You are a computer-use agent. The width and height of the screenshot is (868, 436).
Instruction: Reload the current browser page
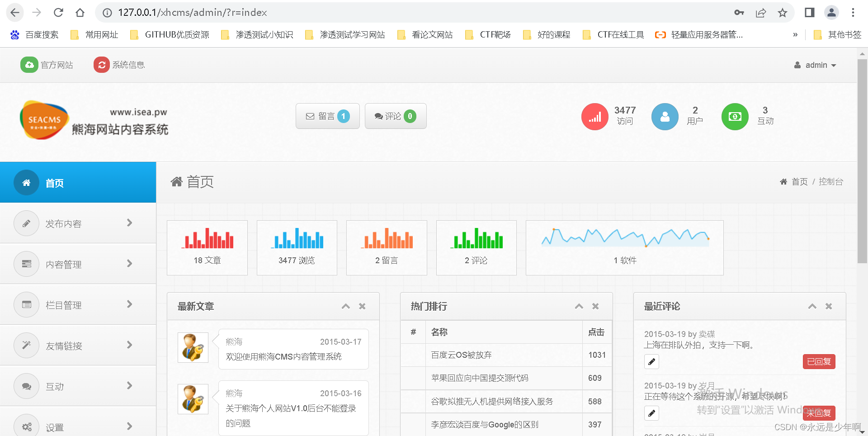point(58,13)
